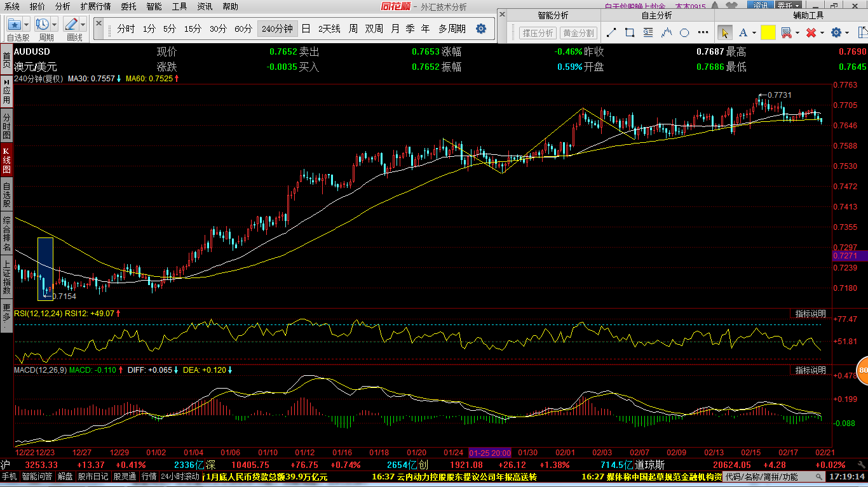The width and height of the screenshot is (868, 487).
Task: Open the 多周期 multi-period view
Action: (x=452, y=29)
